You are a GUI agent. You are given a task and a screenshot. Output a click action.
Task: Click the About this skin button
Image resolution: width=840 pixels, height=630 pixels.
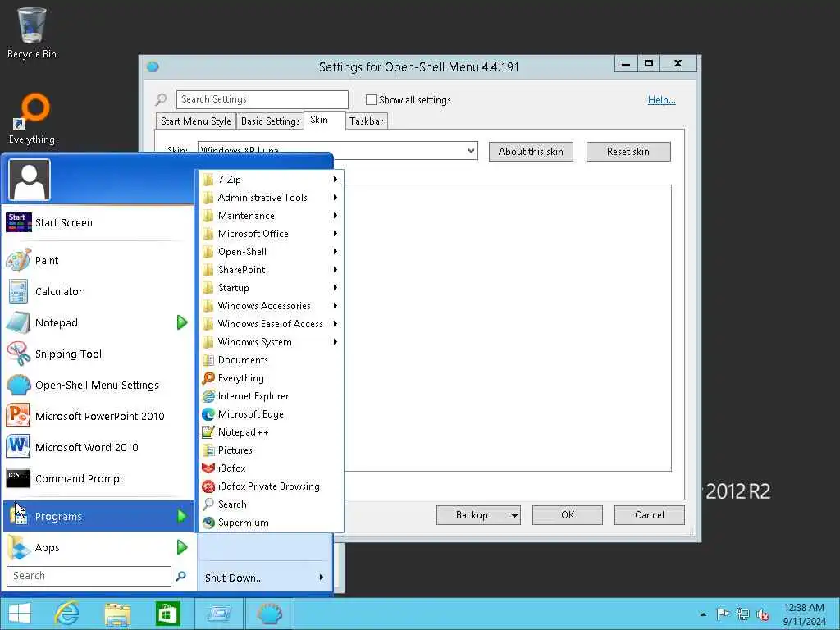tap(531, 152)
